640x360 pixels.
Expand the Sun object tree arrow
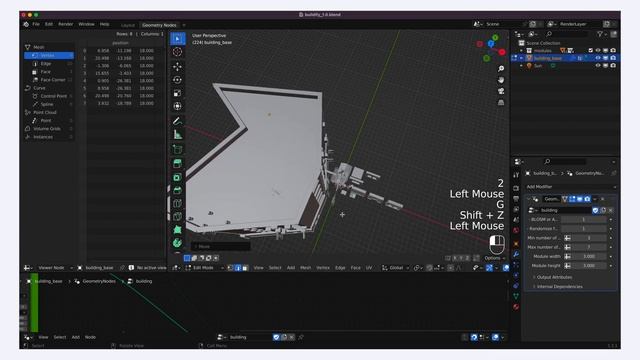coord(521,66)
